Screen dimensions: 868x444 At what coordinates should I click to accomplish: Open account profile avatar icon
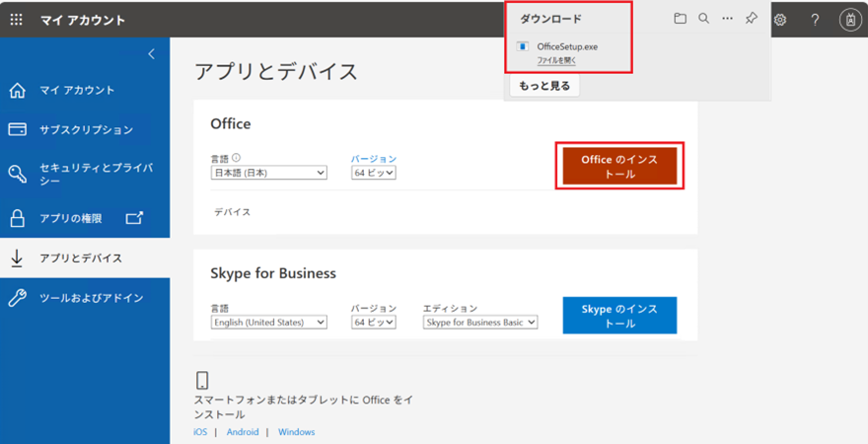coord(849,20)
